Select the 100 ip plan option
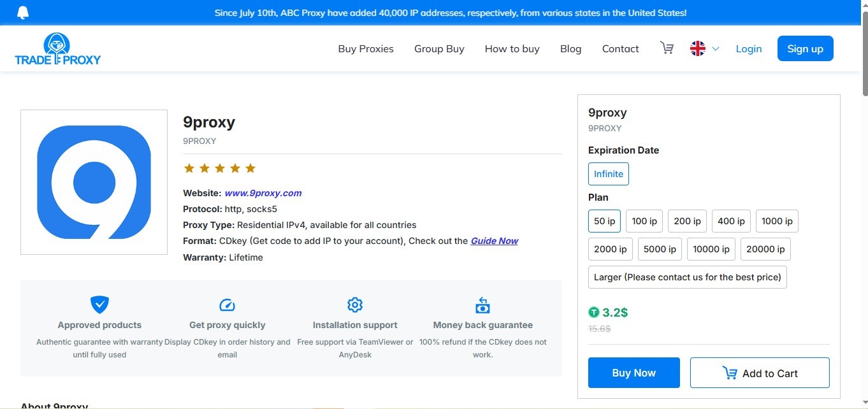The height and width of the screenshot is (409, 868). coord(644,221)
